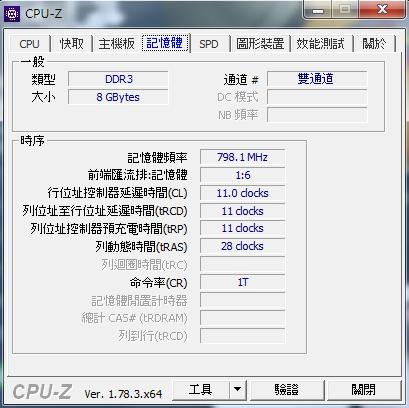Click the 記憶體頻率 label

[x=157, y=158]
